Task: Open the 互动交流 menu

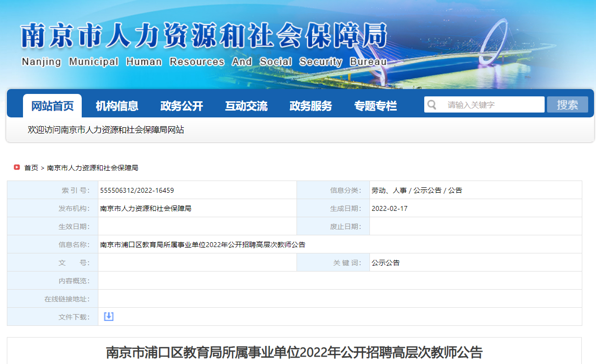Action: pos(246,106)
